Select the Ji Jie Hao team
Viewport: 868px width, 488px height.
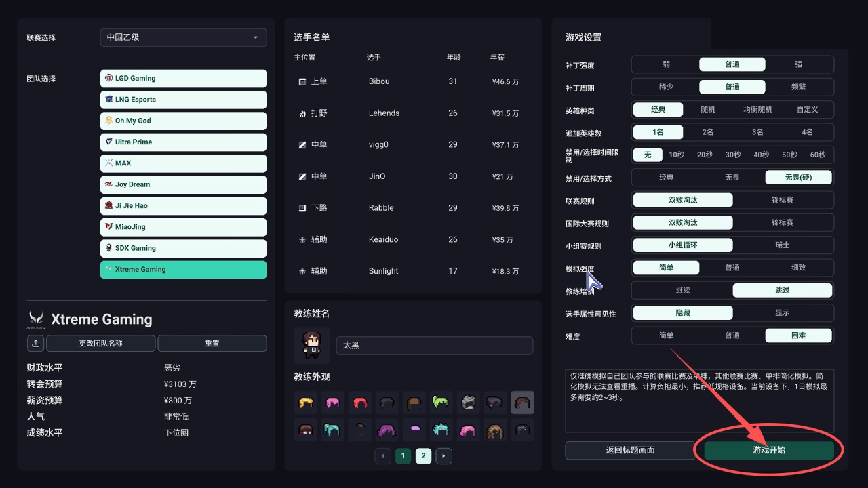pos(183,205)
